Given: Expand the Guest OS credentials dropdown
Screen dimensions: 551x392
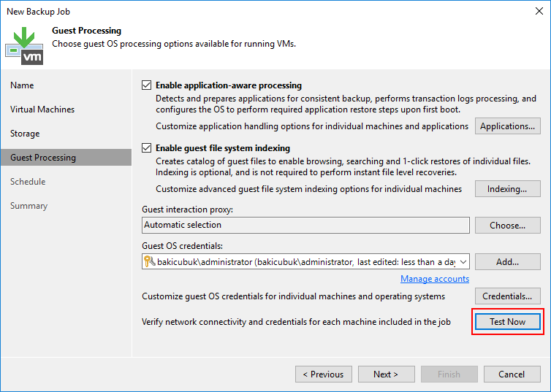Looking at the screenshot, I should click(463, 261).
